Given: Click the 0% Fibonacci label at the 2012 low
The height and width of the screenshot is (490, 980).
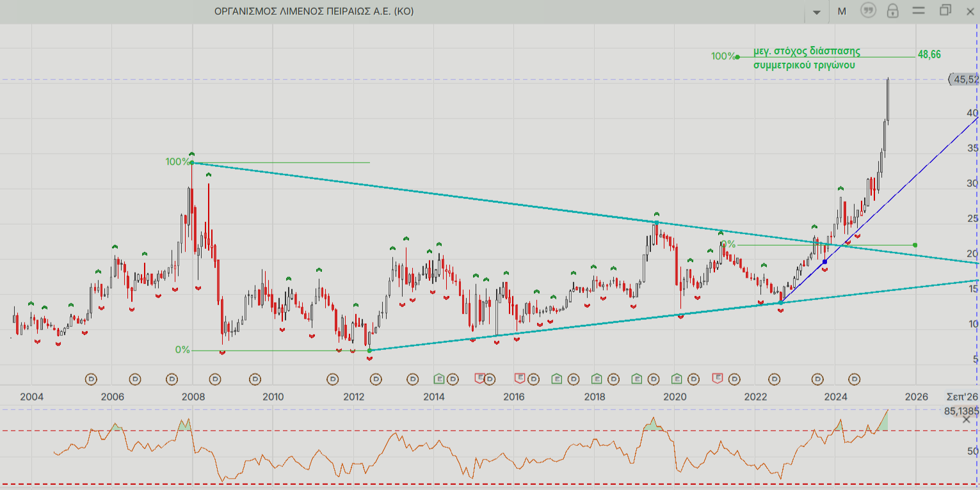Looking at the screenshot, I should tap(182, 350).
